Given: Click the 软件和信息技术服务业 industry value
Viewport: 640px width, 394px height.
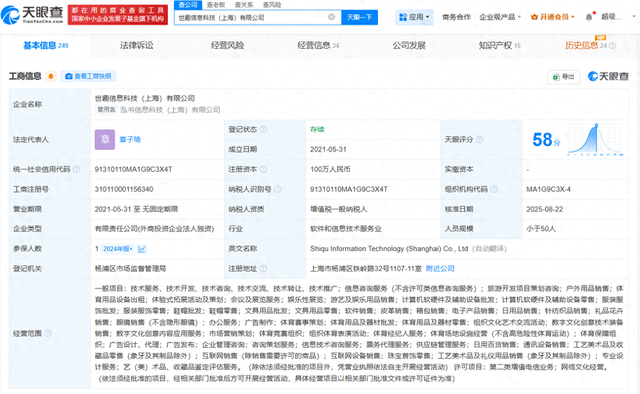Looking at the screenshot, I should 345,229.
